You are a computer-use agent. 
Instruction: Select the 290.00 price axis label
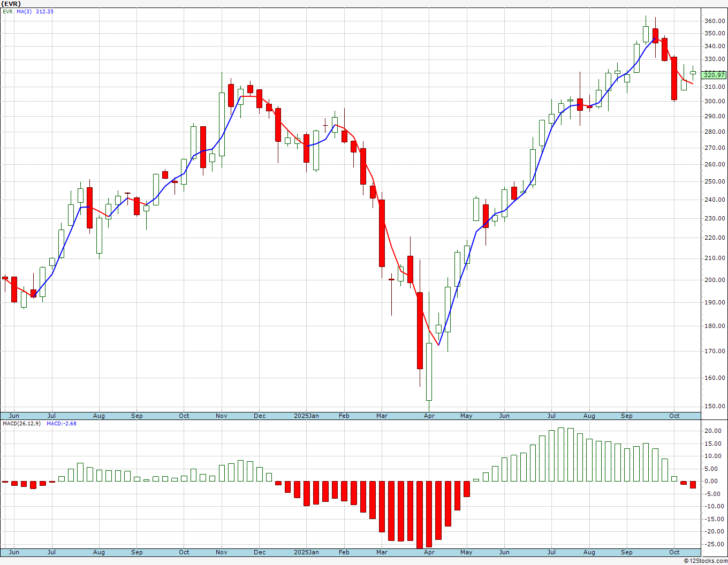click(x=715, y=116)
